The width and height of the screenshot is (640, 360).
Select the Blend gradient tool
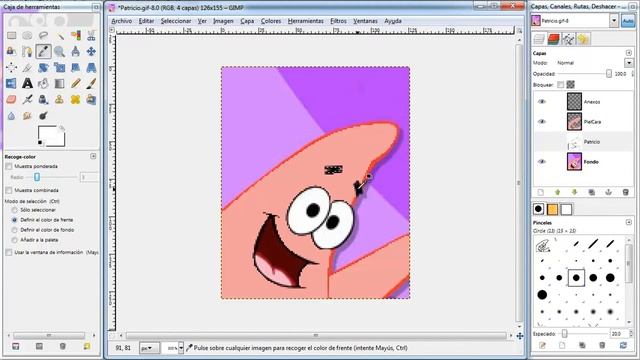click(59, 84)
